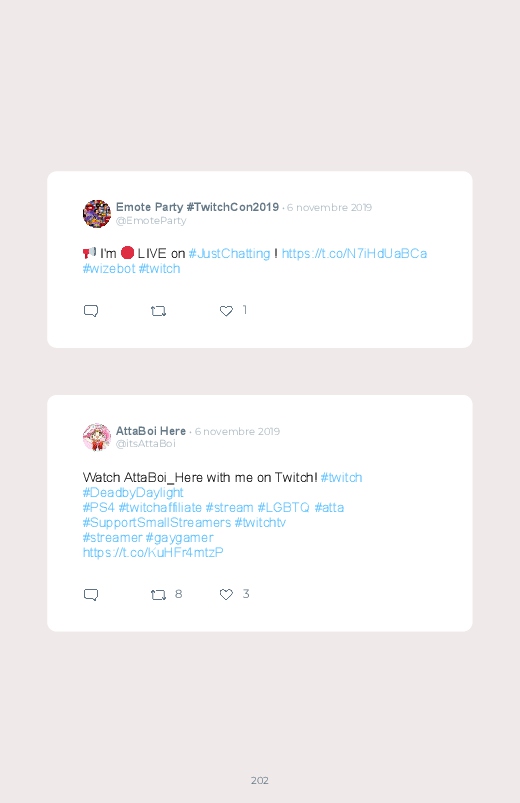Screen dimensions: 520x803
Task: Like the Emote Party tweet
Action: coord(226,311)
